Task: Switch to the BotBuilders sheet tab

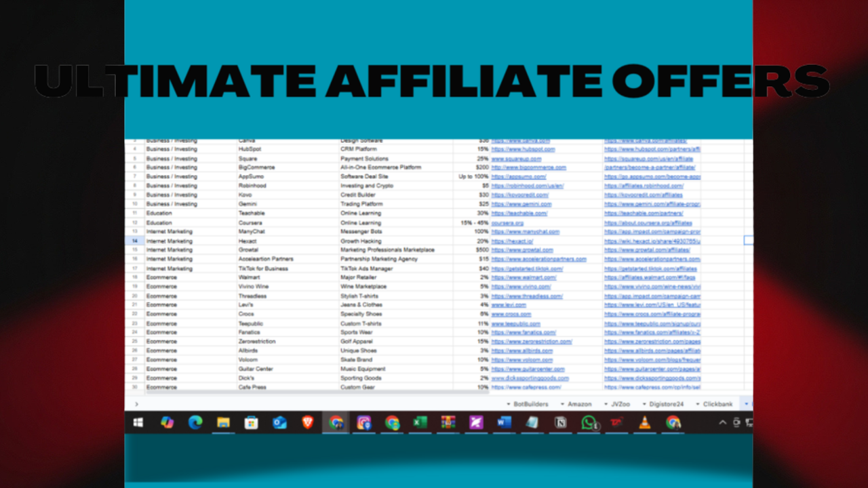Action: tap(531, 405)
